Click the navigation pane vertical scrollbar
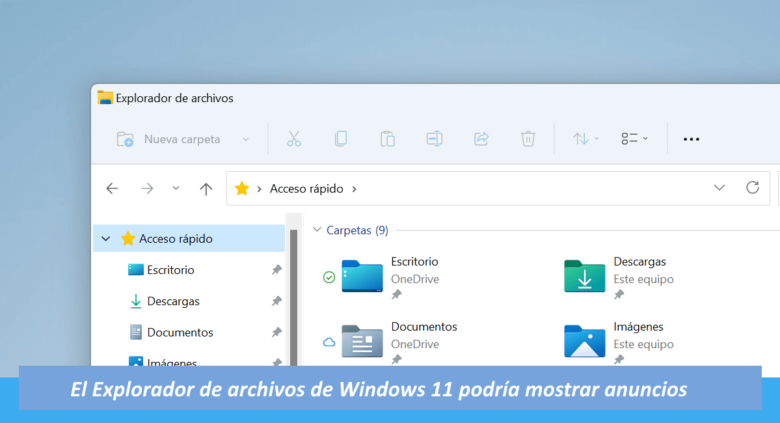Viewport: 780px width, 423px height. click(293, 300)
